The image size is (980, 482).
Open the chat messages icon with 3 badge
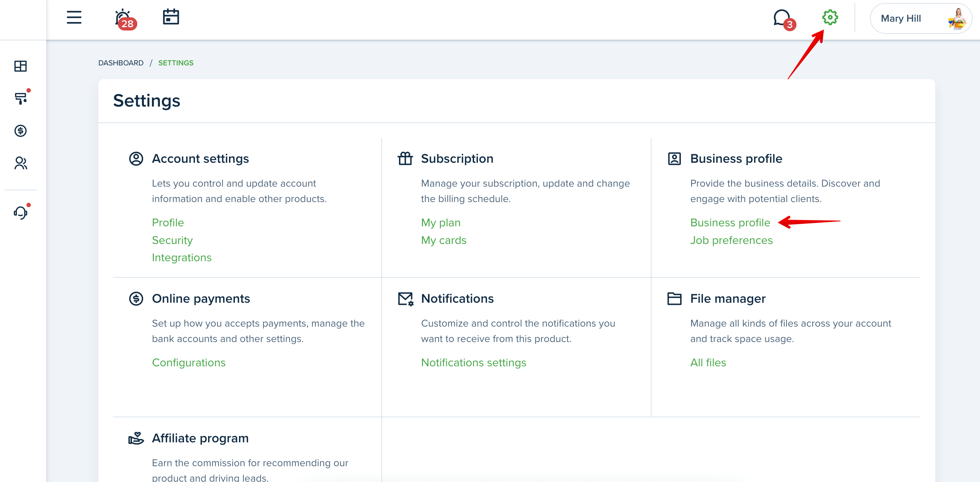click(x=784, y=19)
